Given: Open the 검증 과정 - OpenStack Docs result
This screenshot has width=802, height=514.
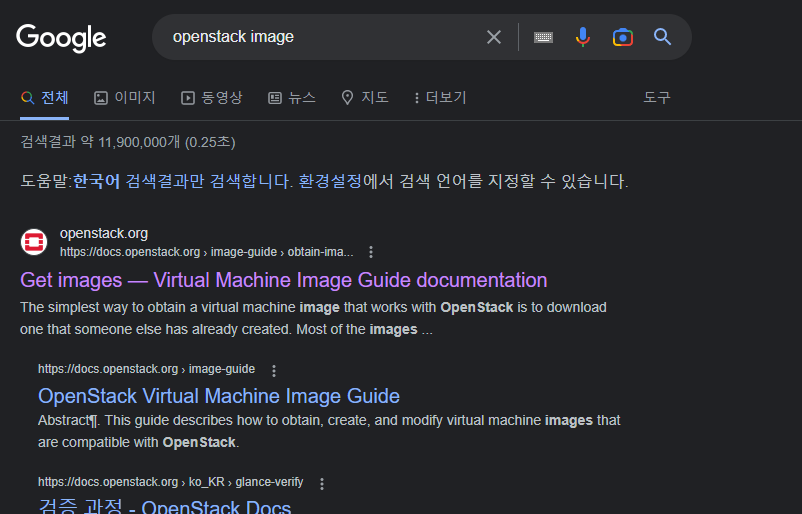Looking at the screenshot, I should click(x=165, y=506).
